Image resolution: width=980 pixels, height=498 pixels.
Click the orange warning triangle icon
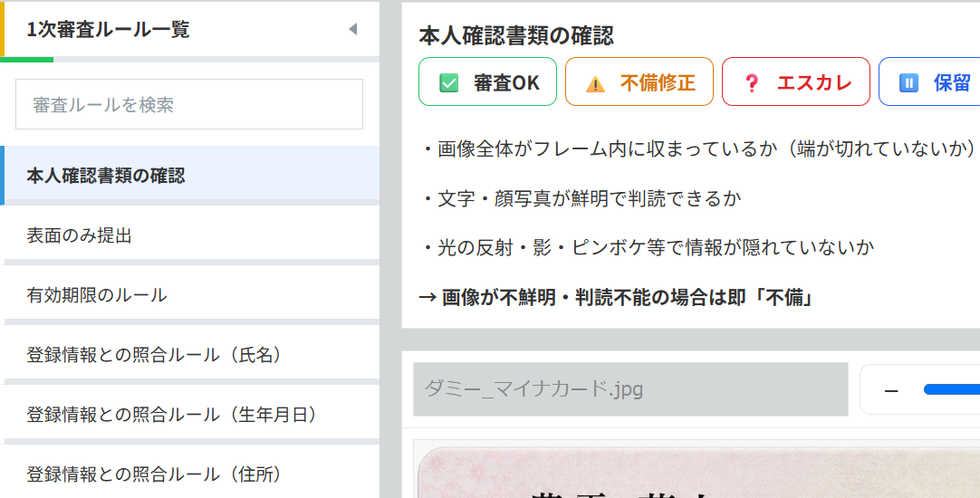595,83
